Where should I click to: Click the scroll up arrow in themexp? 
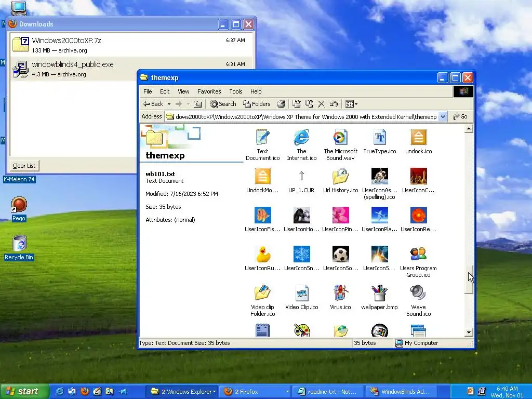tap(469, 129)
